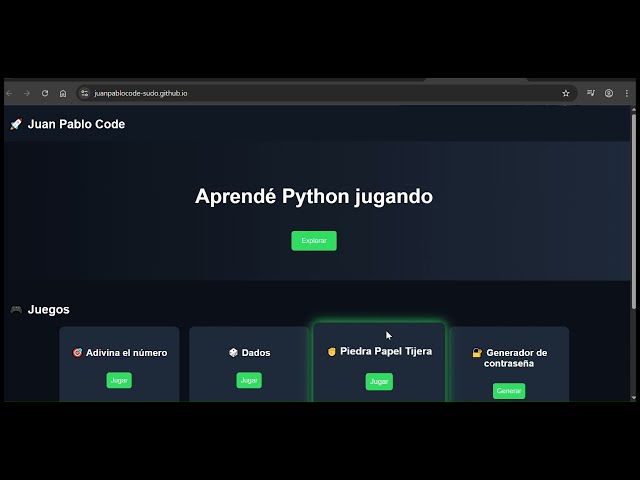Viewport: 640px width, 480px height.
Task: Click the Juegos section heading
Action: [x=49, y=309]
